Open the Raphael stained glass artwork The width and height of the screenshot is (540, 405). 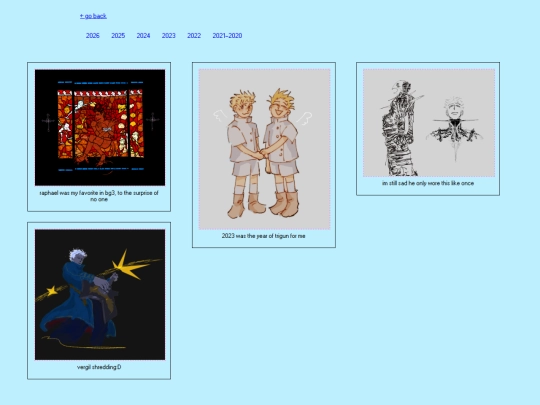tap(100, 127)
